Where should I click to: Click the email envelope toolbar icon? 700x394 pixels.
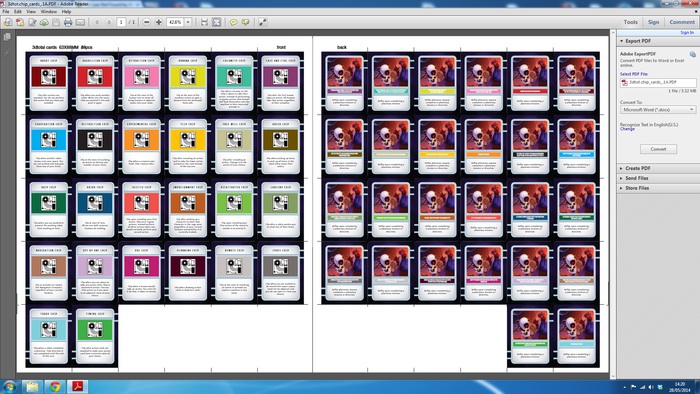(80, 22)
